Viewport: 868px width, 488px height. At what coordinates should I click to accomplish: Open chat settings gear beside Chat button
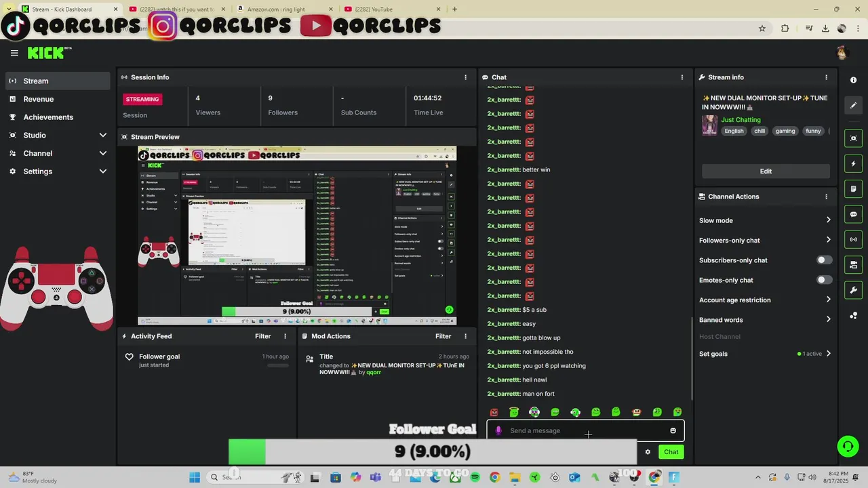(648, 452)
